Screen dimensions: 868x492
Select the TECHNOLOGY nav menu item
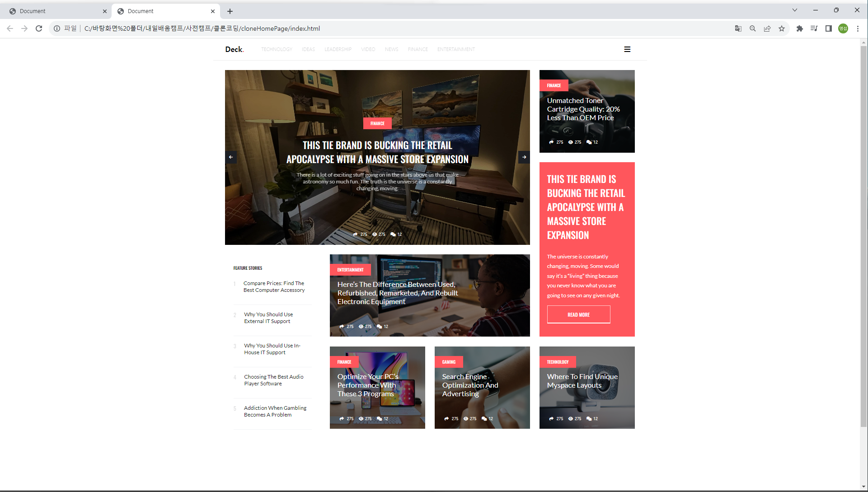tap(277, 49)
